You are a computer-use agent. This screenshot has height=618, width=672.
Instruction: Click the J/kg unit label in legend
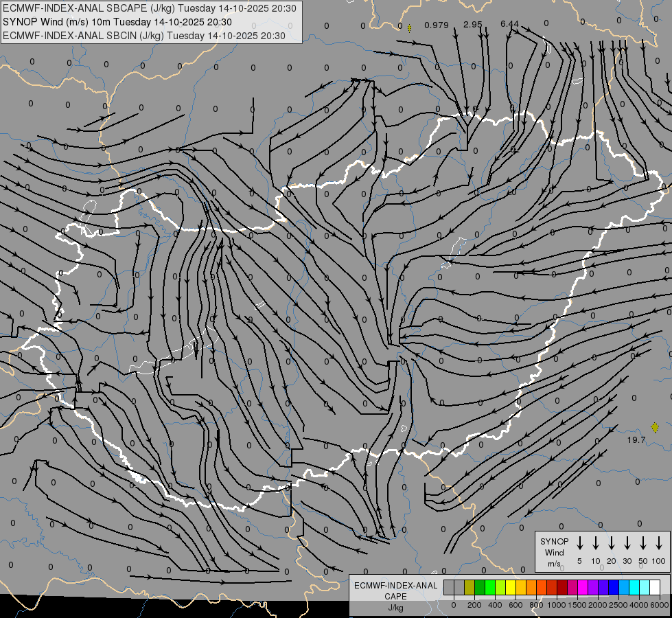tap(395, 608)
